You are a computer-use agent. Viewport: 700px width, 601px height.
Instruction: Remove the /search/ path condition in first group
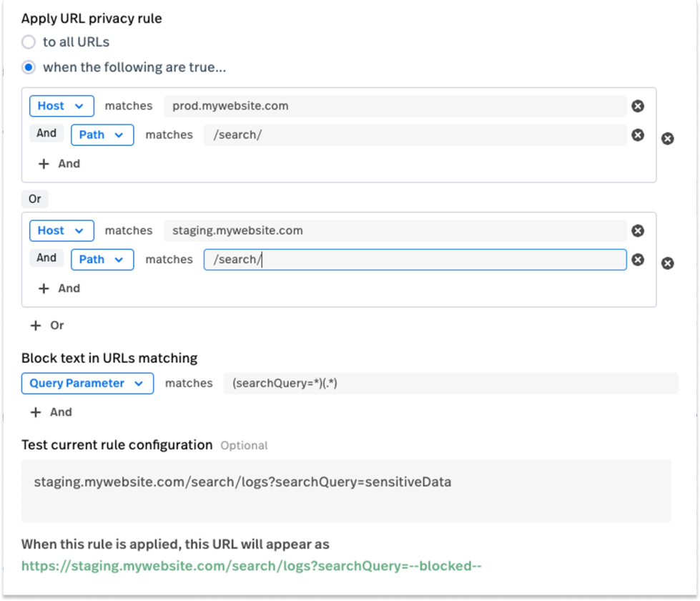(638, 135)
